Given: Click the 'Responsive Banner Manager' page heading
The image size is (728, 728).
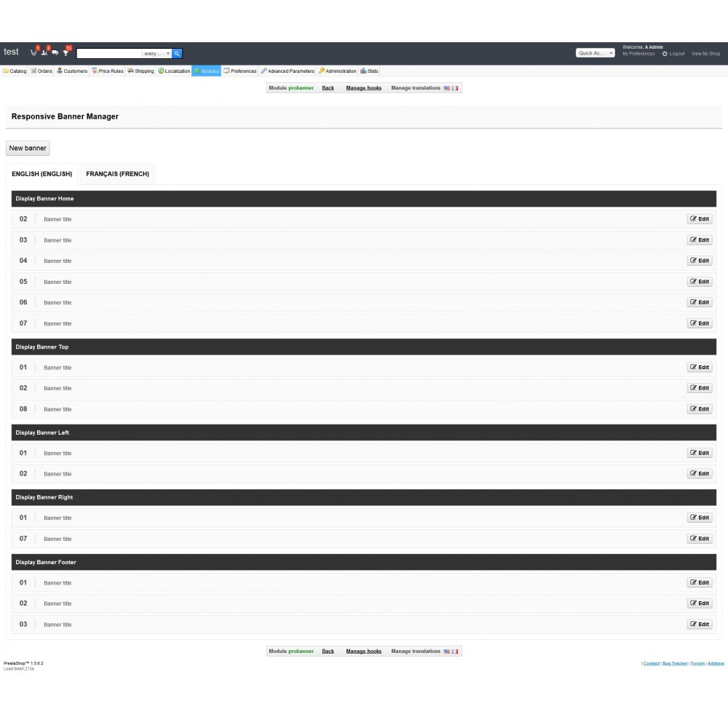Looking at the screenshot, I should (x=65, y=116).
